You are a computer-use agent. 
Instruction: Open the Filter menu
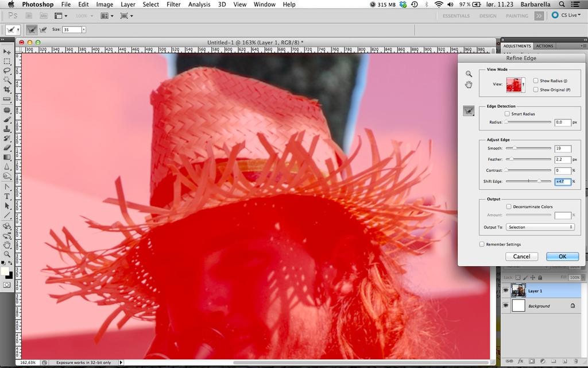point(173,4)
